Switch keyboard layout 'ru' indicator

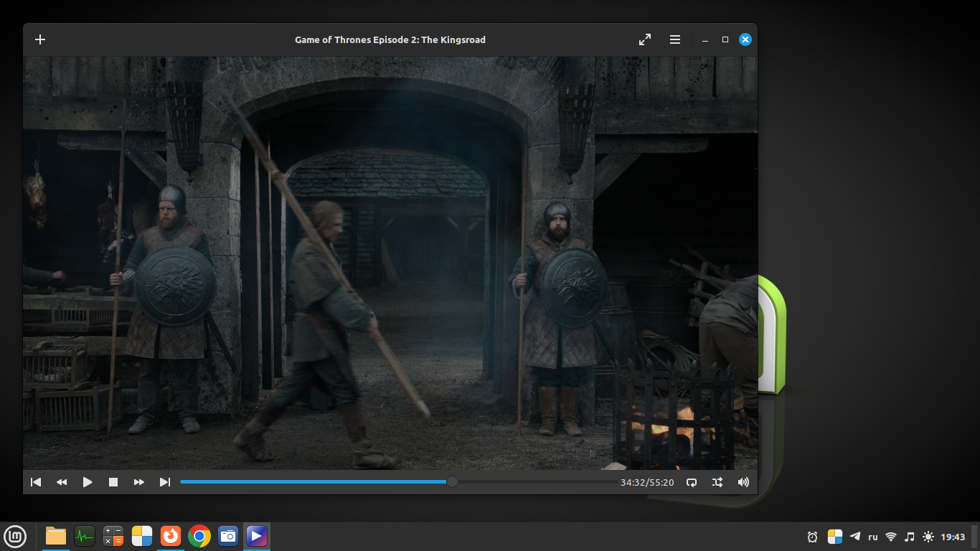coord(873,537)
